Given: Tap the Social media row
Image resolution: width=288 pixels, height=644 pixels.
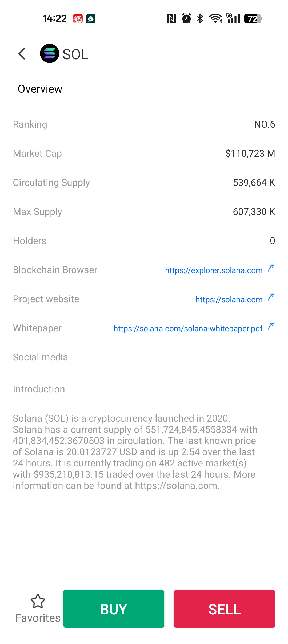Looking at the screenshot, I should [41, 357].
